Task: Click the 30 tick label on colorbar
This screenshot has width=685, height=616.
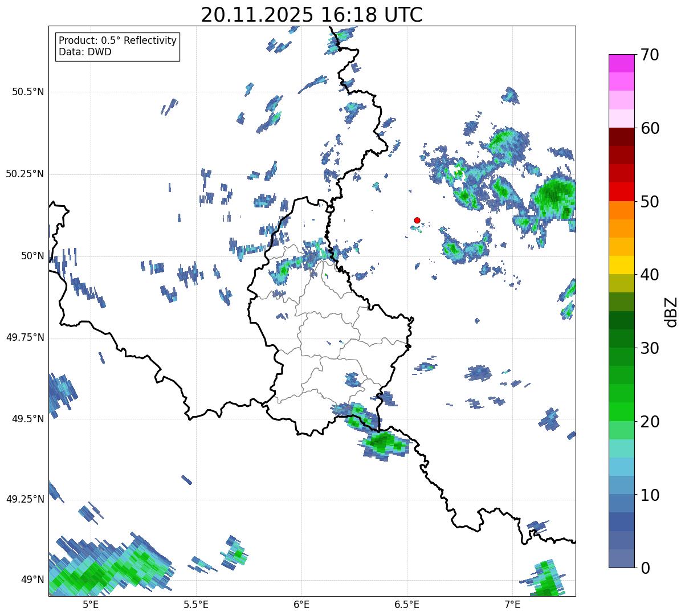Action: (650, 348)
